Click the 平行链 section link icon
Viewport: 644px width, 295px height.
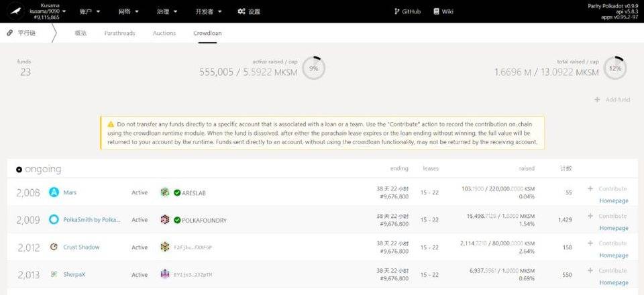[10, 33]
